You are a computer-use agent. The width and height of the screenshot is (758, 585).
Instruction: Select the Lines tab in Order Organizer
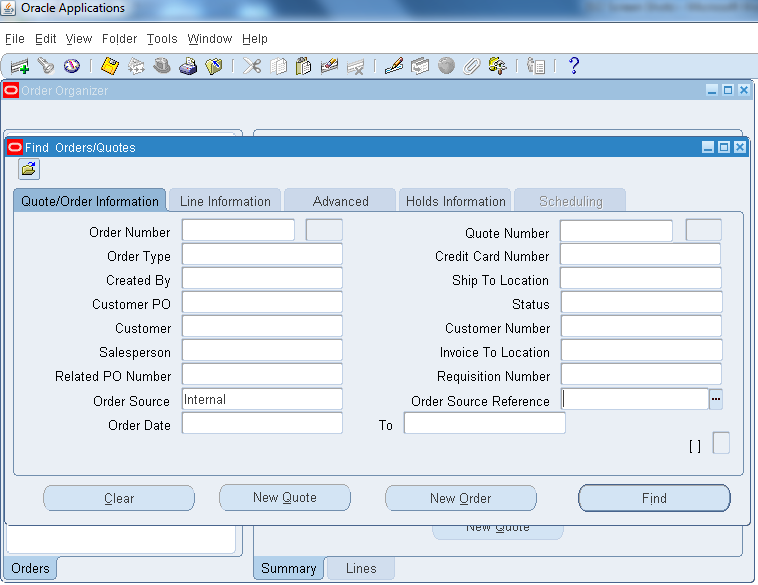(361, 568)
